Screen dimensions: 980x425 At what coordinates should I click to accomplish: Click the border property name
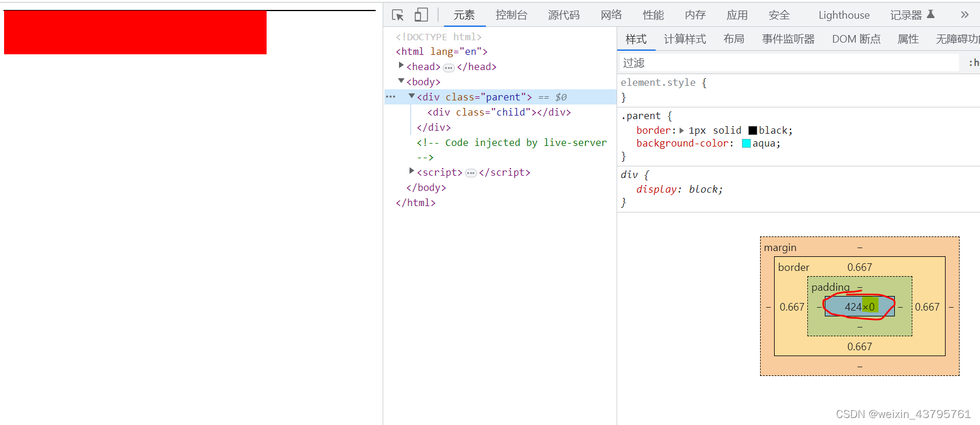click(653, 131)
